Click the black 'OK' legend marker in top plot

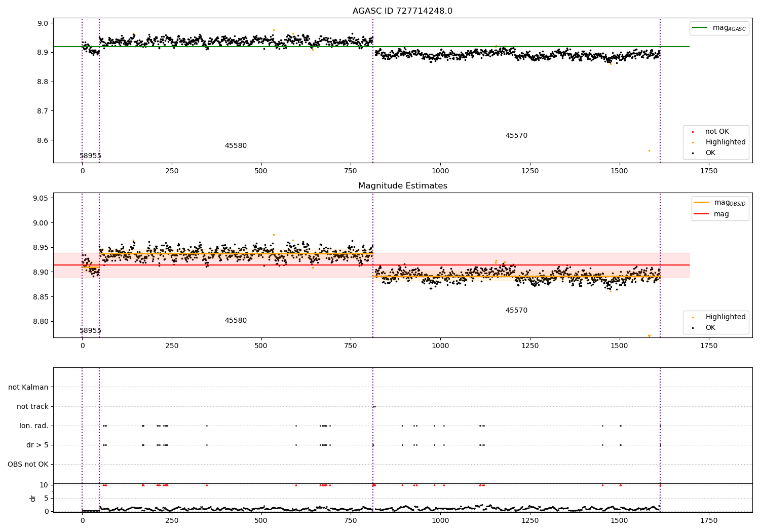tap(693, 153)
